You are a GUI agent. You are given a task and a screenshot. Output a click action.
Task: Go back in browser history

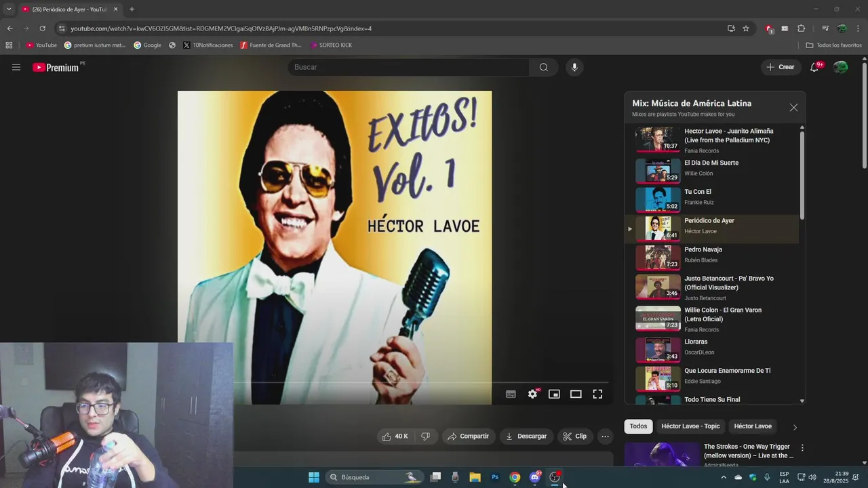point(9,28)
